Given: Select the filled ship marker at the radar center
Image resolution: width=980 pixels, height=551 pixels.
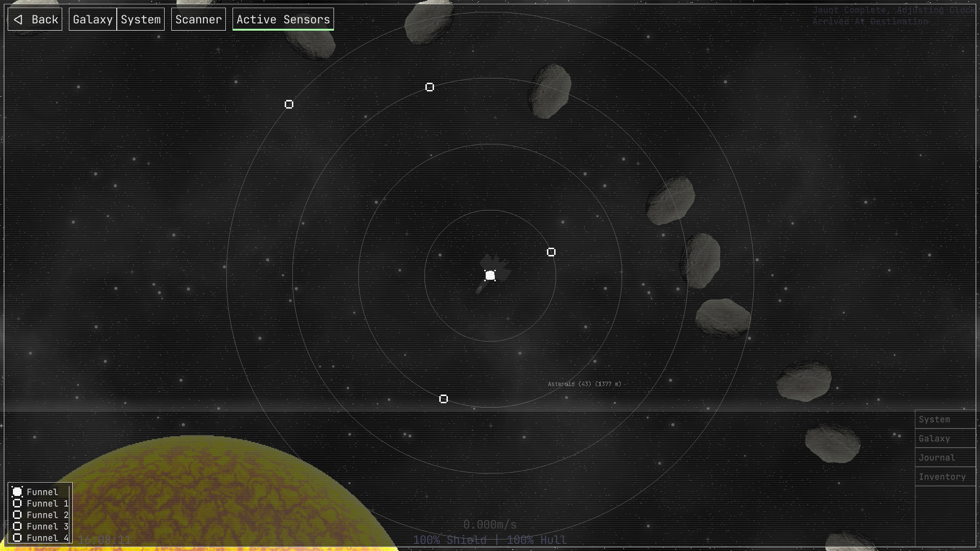Looking at the screenshot, I should (490, 275).
